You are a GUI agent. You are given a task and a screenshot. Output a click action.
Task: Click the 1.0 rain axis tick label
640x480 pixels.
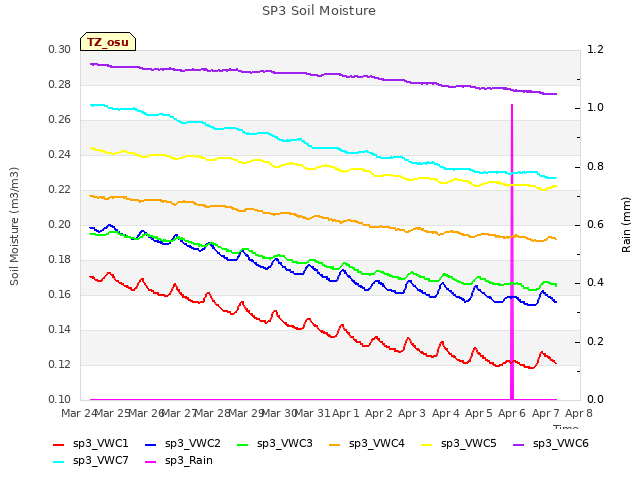(x=595, y=107)
